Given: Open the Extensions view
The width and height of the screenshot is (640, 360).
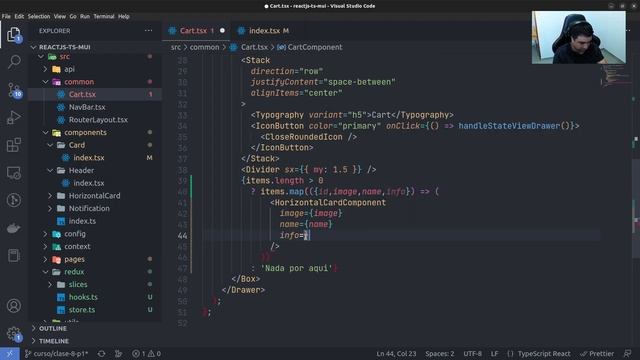Looking at the screenshot, I should (13, 145).
